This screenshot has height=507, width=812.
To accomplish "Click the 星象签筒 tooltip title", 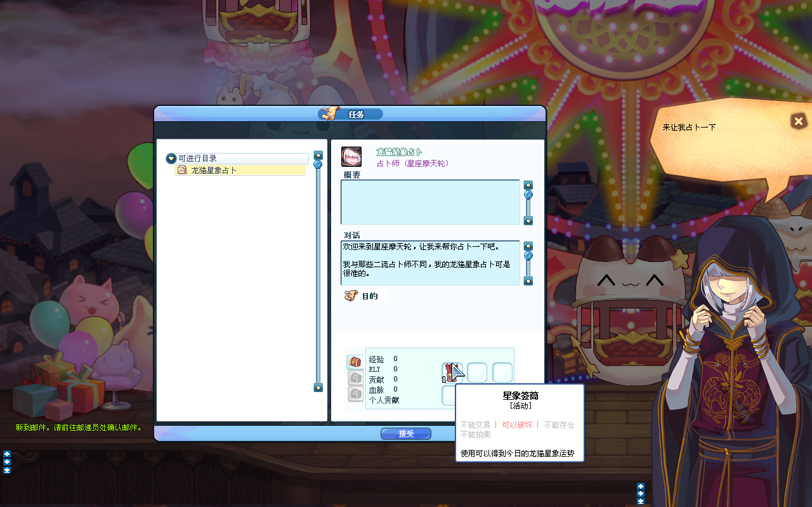I will 520,396.
